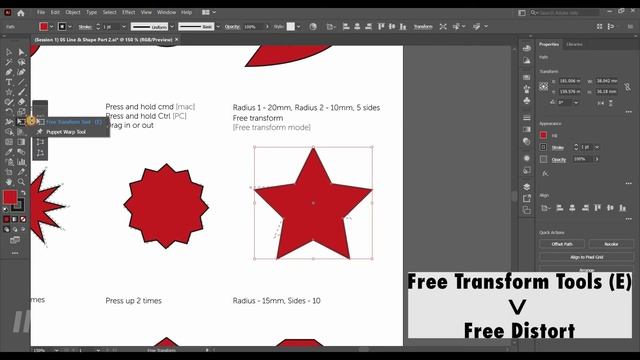640x360 pixels.
Task: Select the Artboard tool
Action: (9, 172)
